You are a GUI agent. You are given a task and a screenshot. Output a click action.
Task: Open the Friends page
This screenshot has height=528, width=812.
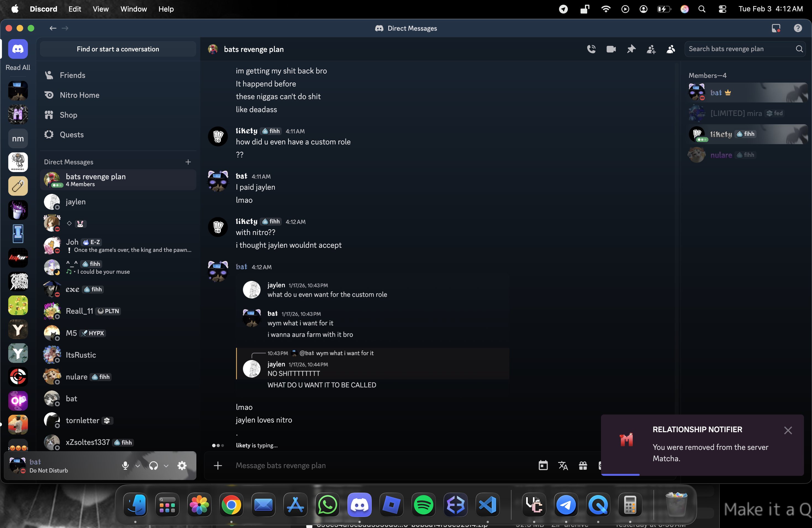click(72, 75)
